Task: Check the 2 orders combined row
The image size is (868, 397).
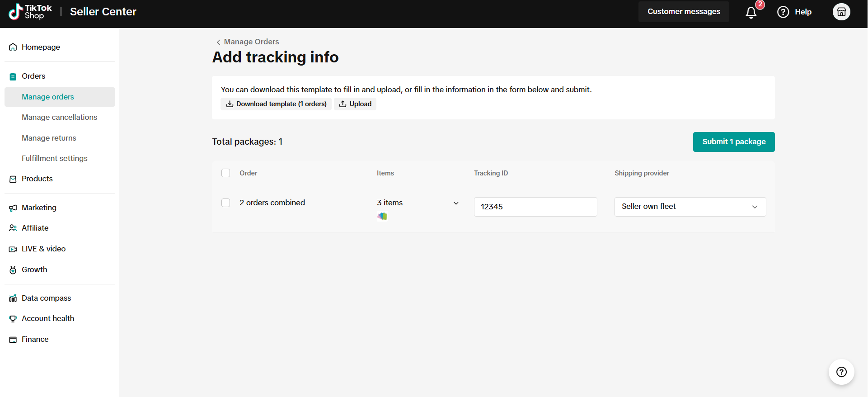Action: tap(226, 203)
